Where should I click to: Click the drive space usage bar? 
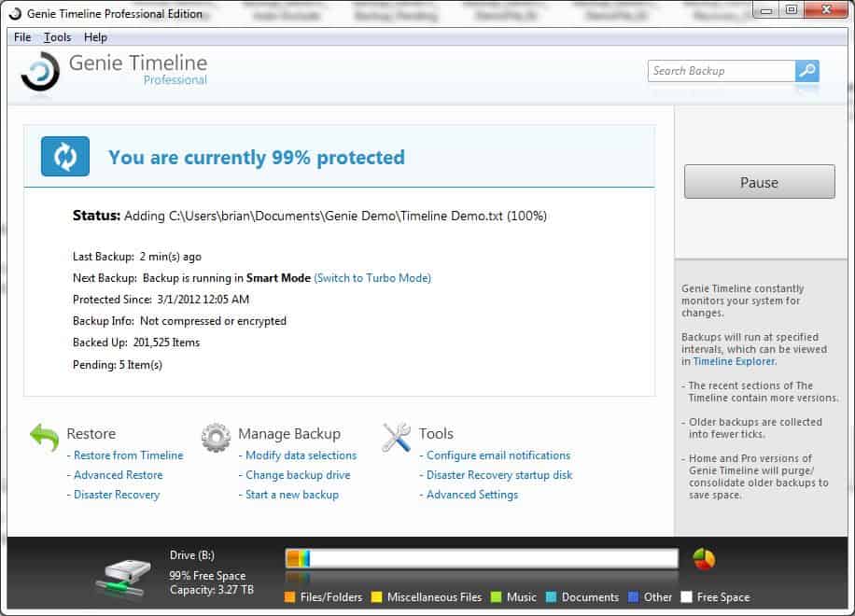tap(482, 558)
